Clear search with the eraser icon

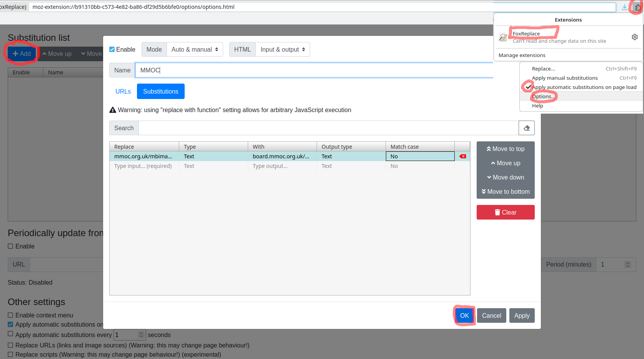[527, 128]
